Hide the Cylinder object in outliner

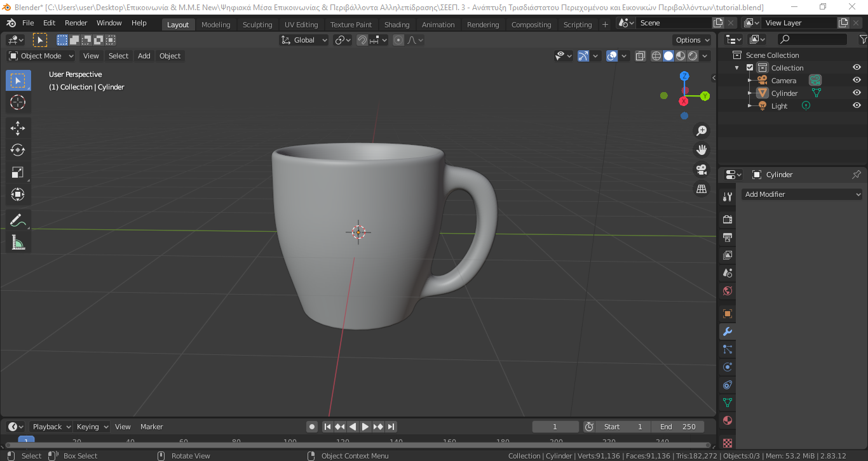click(857, 93)
